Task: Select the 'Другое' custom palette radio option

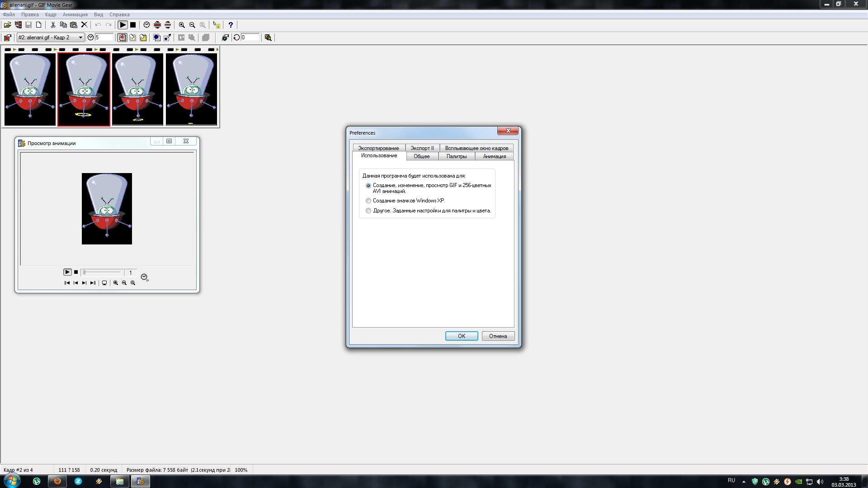Action: pos(368,211)
